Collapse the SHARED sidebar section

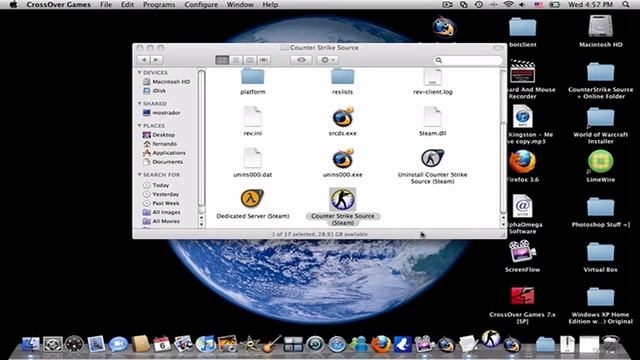point(139,104)
